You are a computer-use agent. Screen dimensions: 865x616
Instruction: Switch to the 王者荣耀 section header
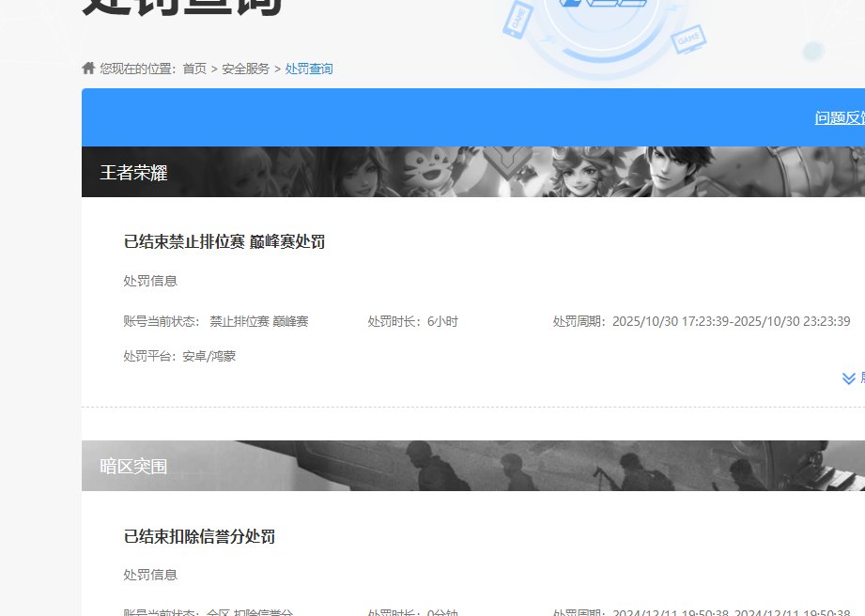134,172
